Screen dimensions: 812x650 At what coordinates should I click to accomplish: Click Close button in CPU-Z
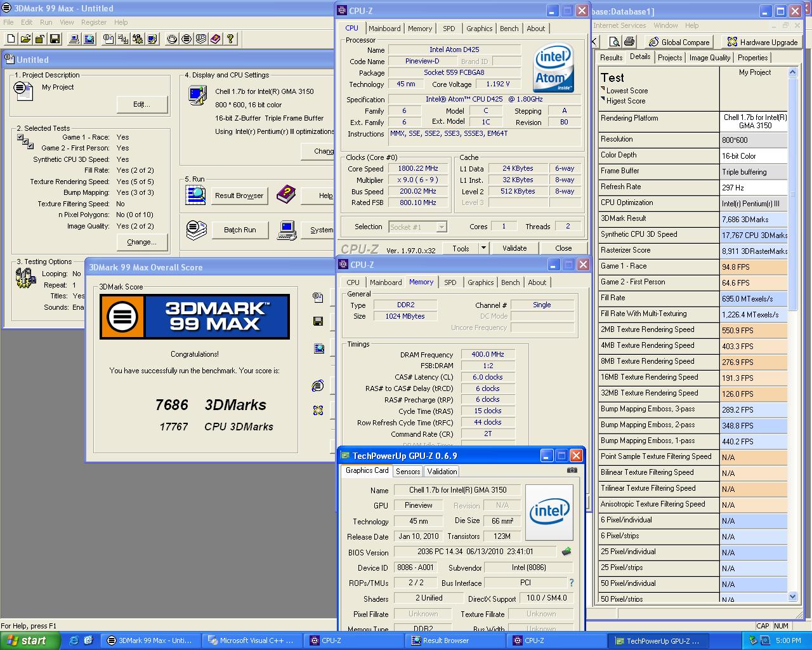click(x=563, y=248)
